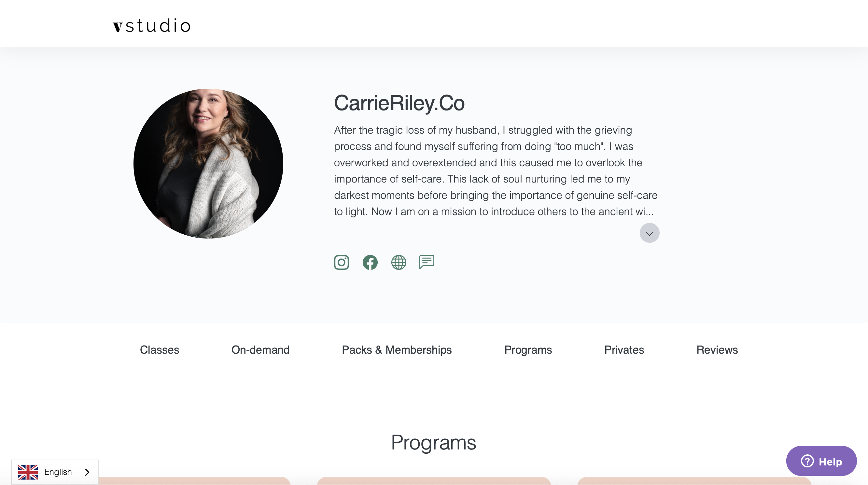Open the Packs & Memberships tab

point(397,350)
